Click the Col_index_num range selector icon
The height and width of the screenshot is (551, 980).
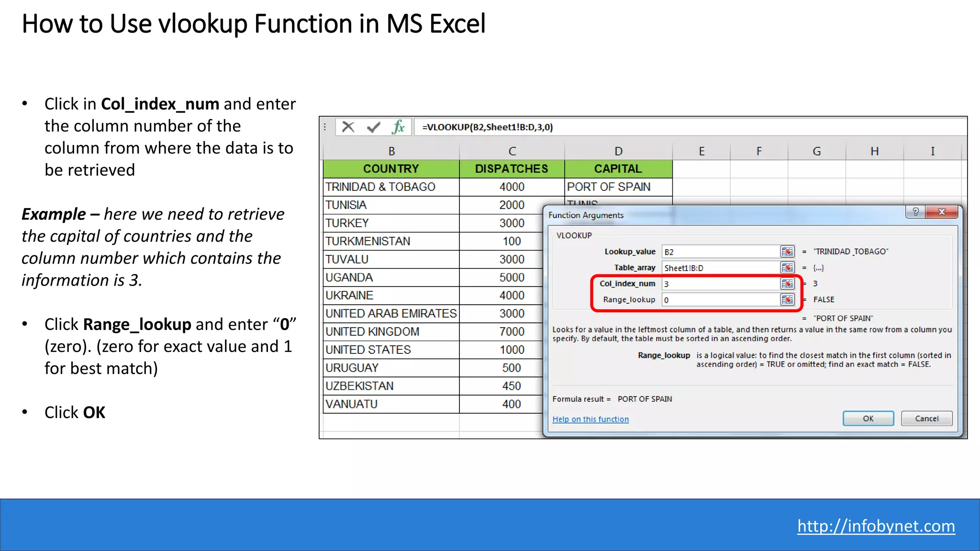(x=787, y=284)
